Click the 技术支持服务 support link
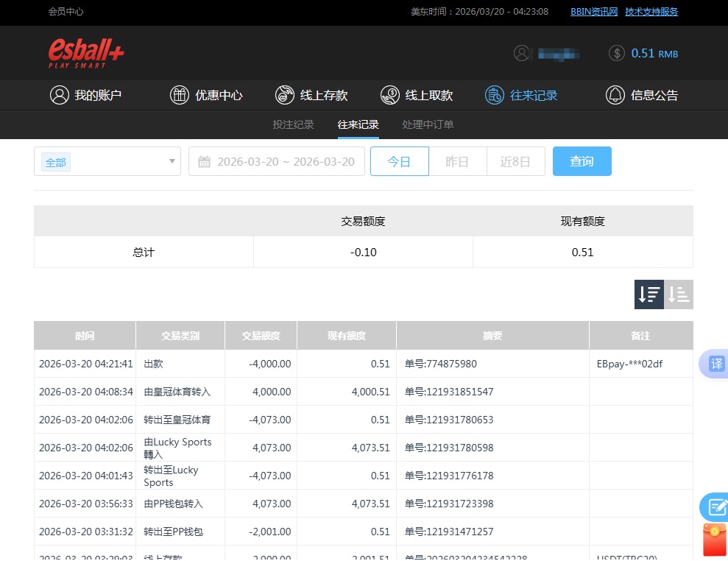 tap(651, 11)
